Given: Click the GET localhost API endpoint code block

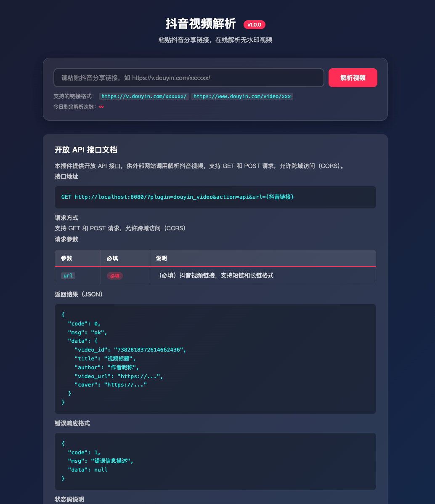Looking at the screenshot, I should pos(215,197).
